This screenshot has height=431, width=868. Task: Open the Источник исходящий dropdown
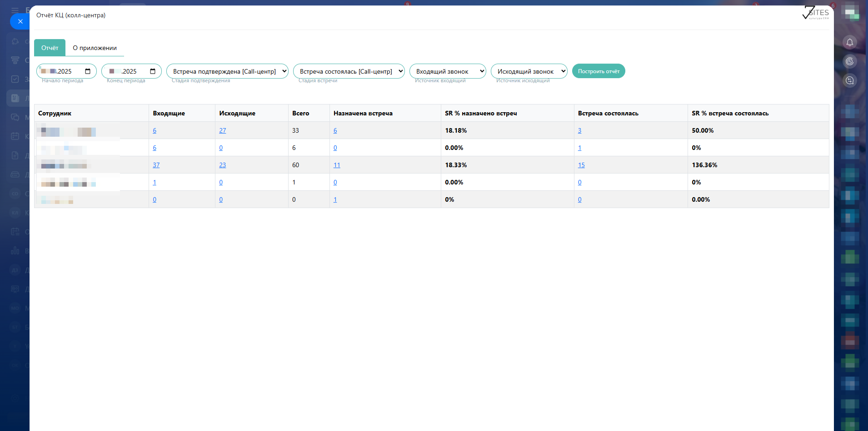coord(529,71)
